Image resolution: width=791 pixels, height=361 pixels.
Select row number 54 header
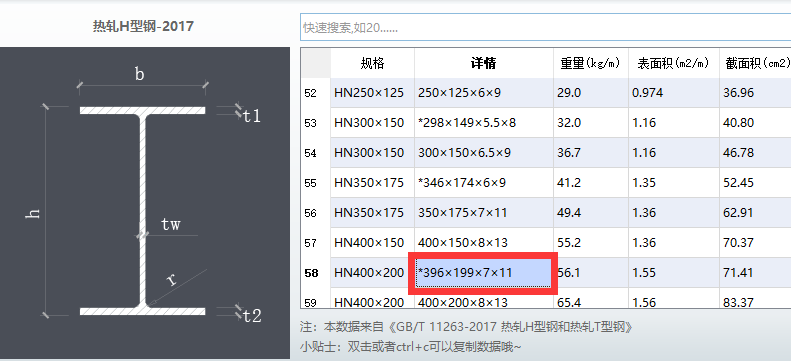[x=316, y=153]
